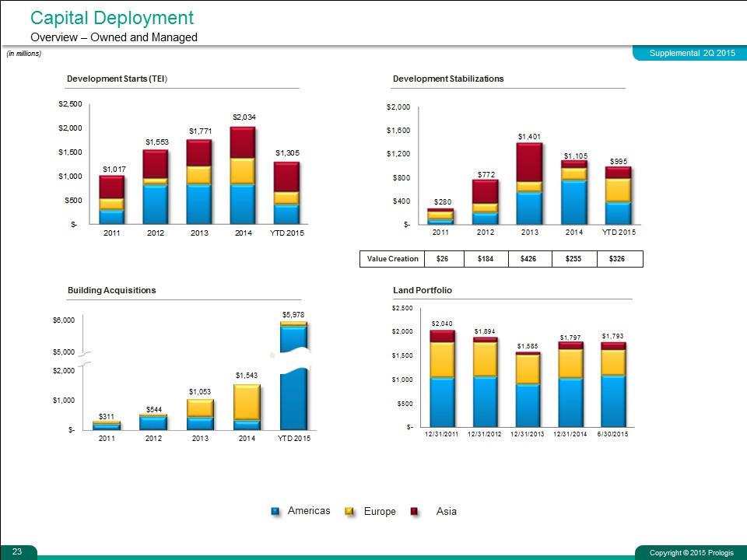Click the $426 Value Creation cell
The image size is (747, 560).
pyautogui.click(x=530, y=258)
